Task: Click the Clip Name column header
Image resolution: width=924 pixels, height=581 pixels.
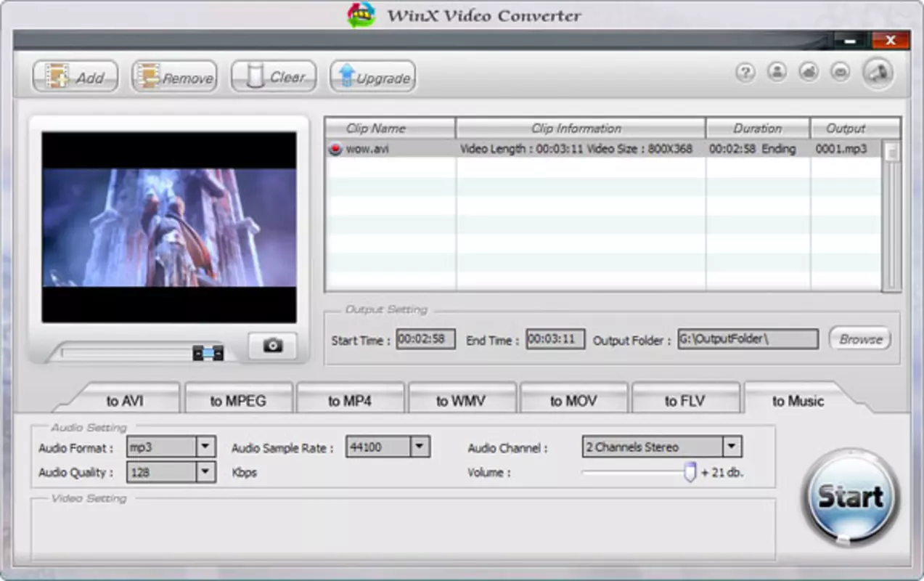Action: click(x=391, y=129)
